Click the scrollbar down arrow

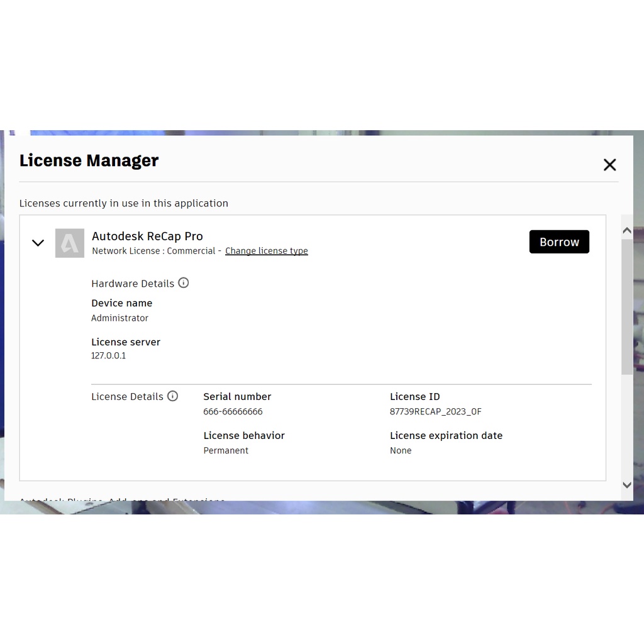pyautogui.click(x=626, y=485)
